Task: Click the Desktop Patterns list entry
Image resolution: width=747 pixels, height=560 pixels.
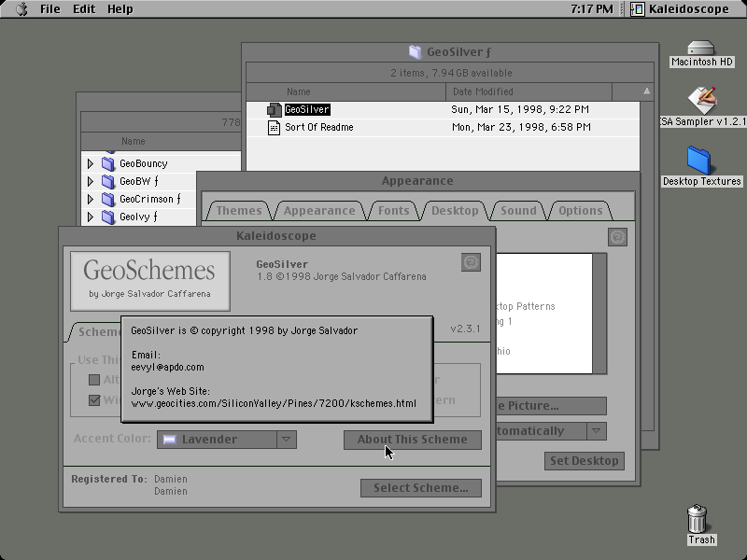Action: pos(526,306)
